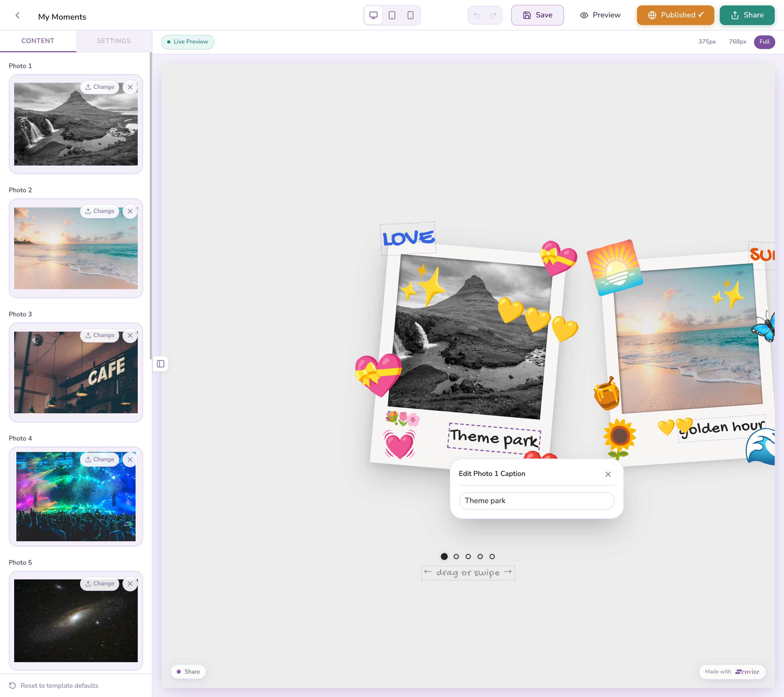The width and height of the screenshot is (784, 697).
Task: Click the sidebar vertical scrollbar
Action: click(x=151, y=206)
